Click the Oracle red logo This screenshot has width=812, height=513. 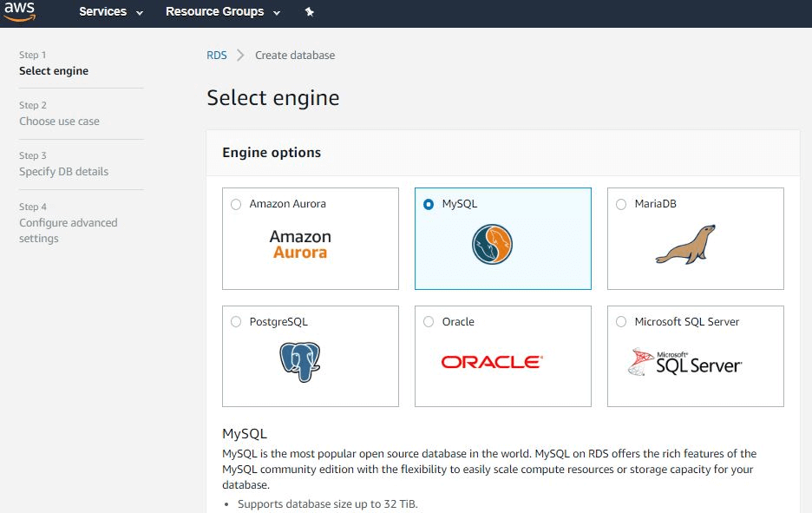pyautogui.click(x=492, y=362)
